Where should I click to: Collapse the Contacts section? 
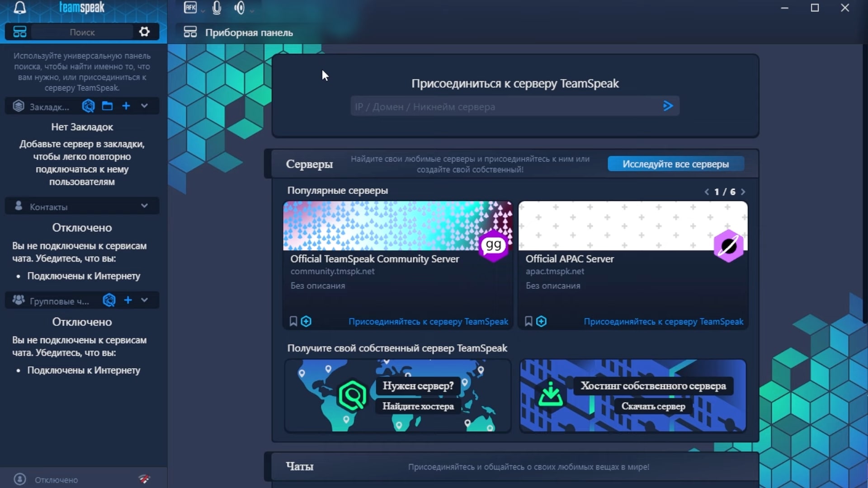[x=144, y=206]
